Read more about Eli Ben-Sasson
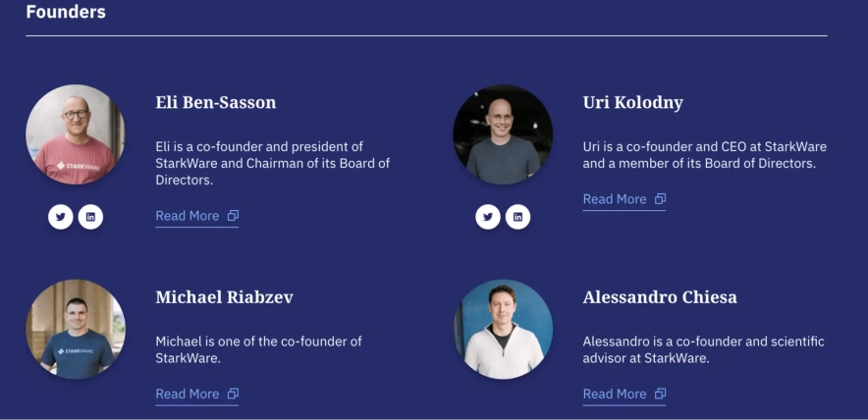The width and height of the screenshot is (868, 420). coord(188,216)
